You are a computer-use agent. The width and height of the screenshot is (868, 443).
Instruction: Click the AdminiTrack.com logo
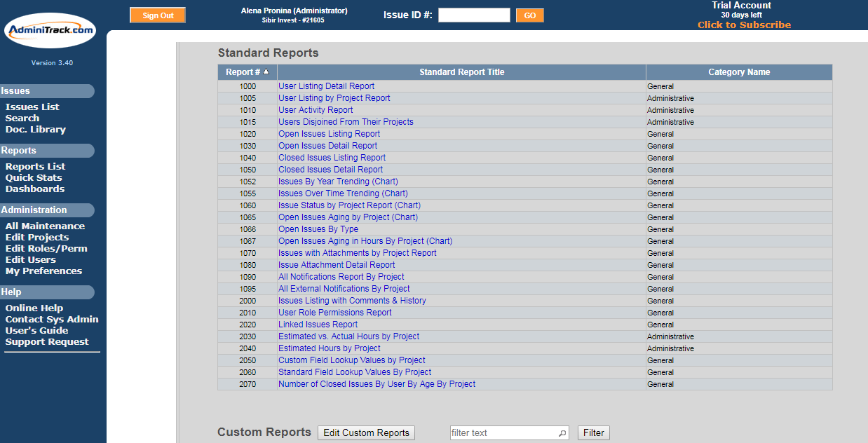click(50, 30)
